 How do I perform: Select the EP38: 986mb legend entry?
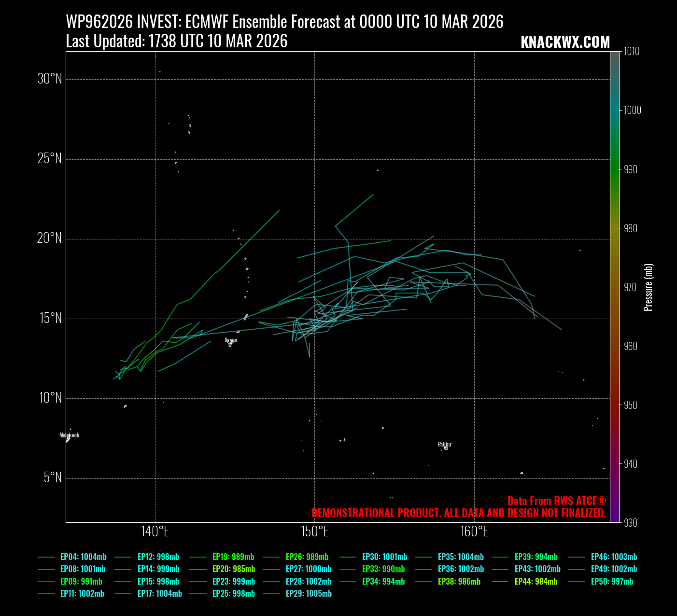(459, 582)
